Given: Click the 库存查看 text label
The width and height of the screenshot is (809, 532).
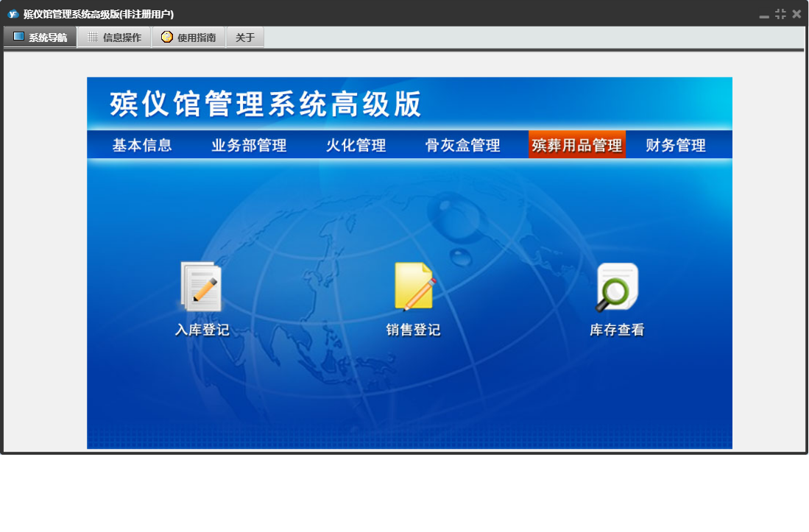Looking at the screenshot, I should coord(617,330).
